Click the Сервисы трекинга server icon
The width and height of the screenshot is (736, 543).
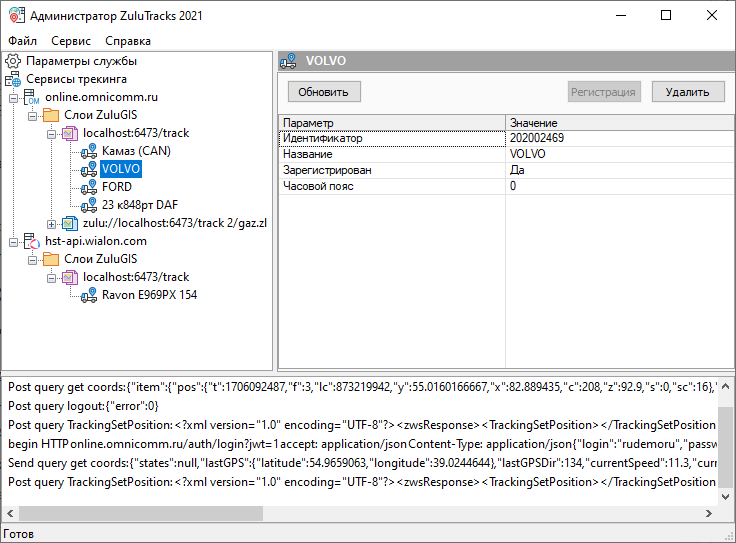click(x=13, y=79)
